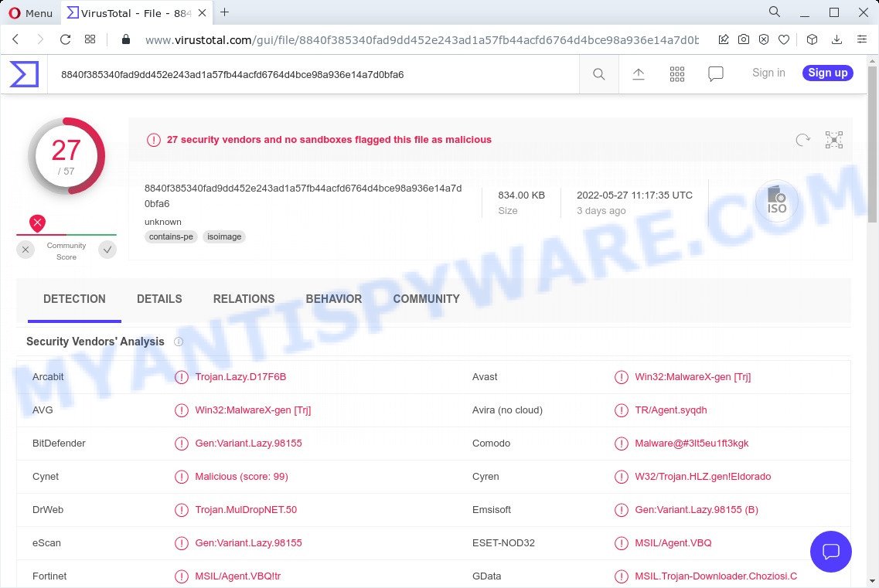Open the floating chat bubble button
The image size is (879, 588).
pyautogui.click(x=831, y=552)
